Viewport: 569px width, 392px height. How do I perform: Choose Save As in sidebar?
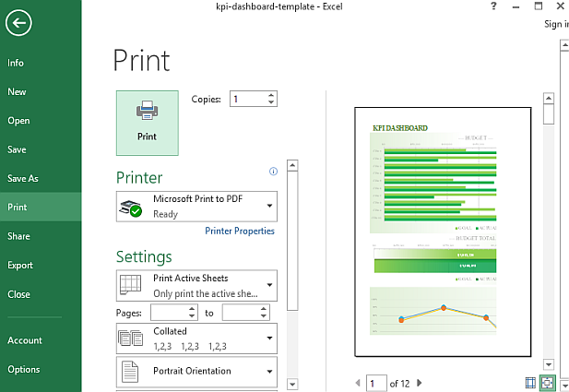pyautogui.click(x=41, y=178)
